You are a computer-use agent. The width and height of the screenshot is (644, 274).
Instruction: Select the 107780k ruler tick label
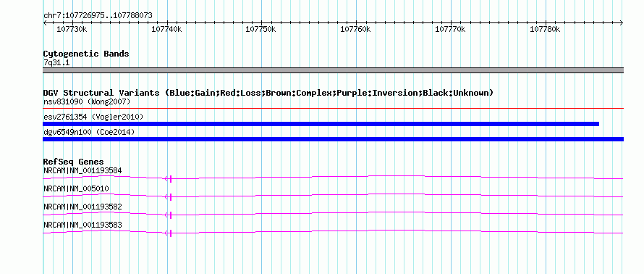(545, 29)
